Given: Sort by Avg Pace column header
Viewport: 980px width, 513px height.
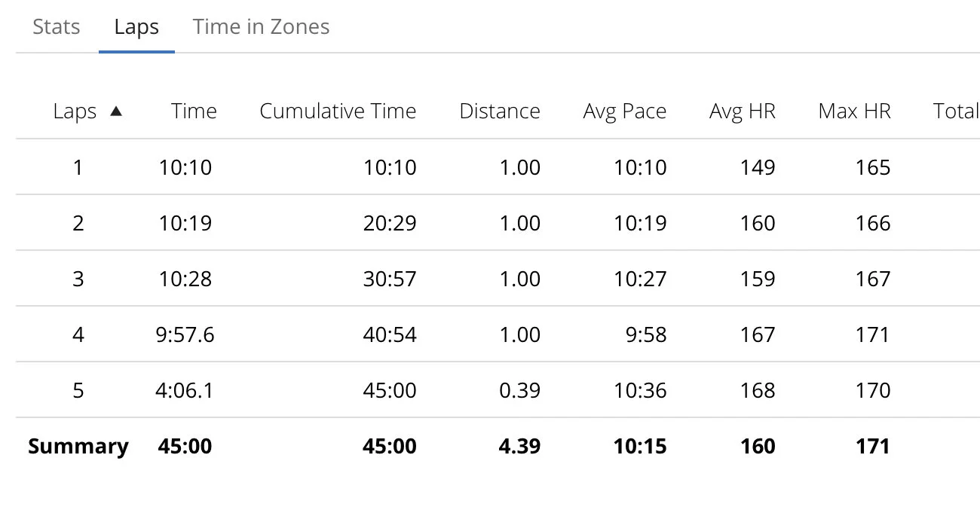Looking at the screenshot, I should pyautogui.click(x=625, y=111).
